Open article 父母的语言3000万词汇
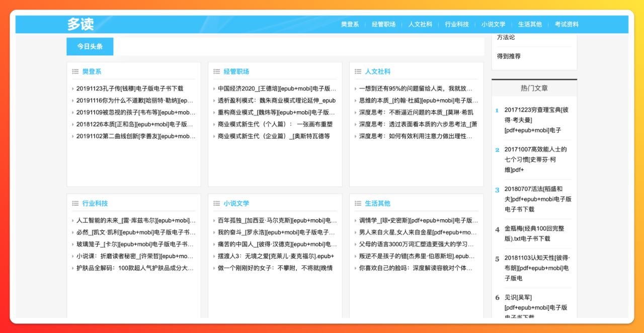 click(x=416, y=244)
